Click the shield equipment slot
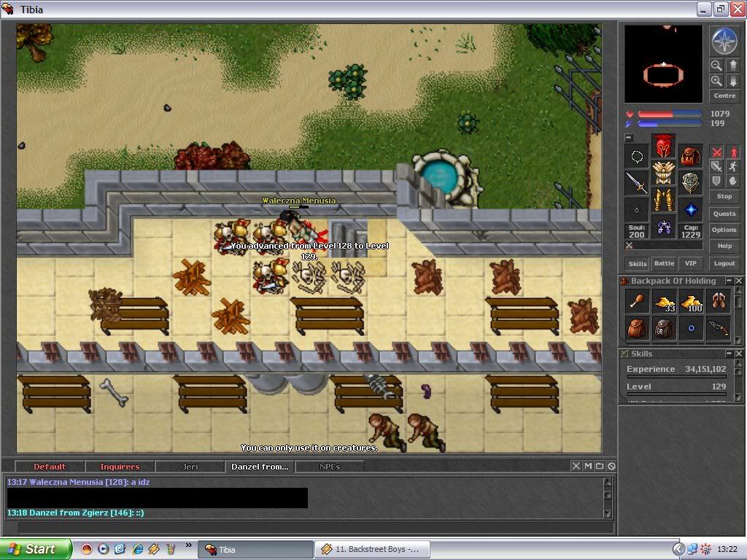747x560 pixels. (x=690, y=183)
